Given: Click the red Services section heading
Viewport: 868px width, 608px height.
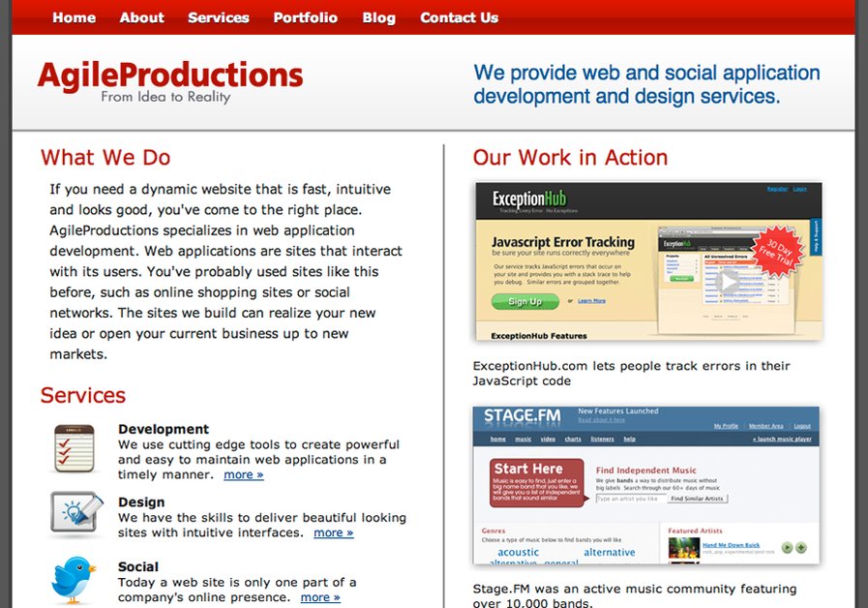Looking at the screenshot, I should tap(83, 395).
